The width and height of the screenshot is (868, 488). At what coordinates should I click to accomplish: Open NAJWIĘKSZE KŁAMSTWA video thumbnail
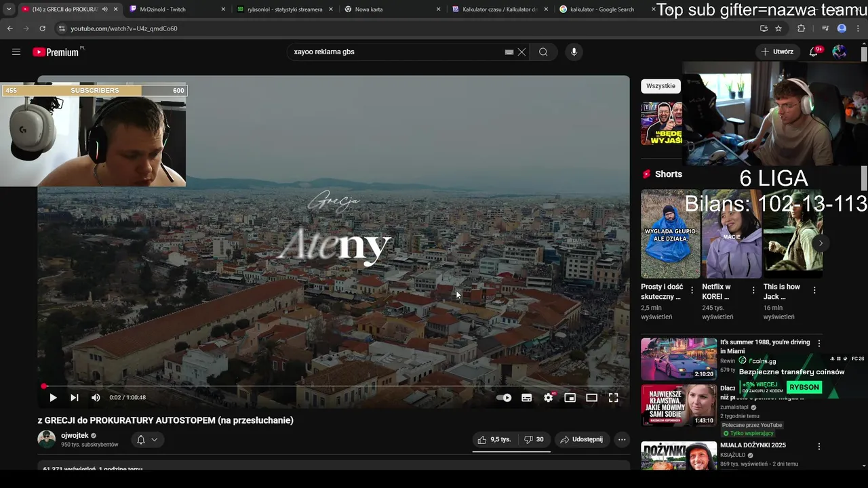[679, 405]
